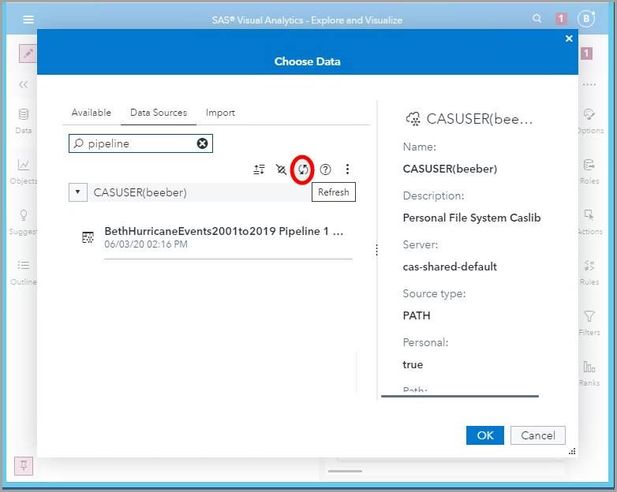Click the pencil edit icon behind dialog
617x492 pixels.
pyautogui.click(x=28, y=54)
